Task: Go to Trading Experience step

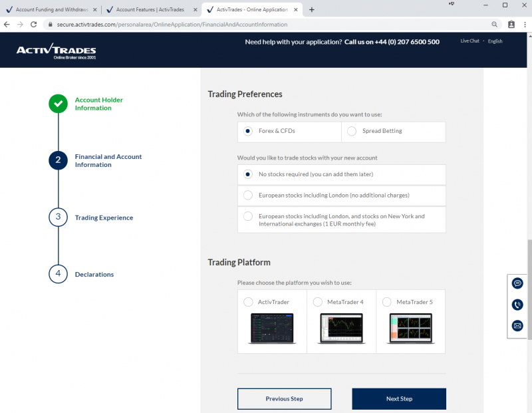Action: point(104,217)
